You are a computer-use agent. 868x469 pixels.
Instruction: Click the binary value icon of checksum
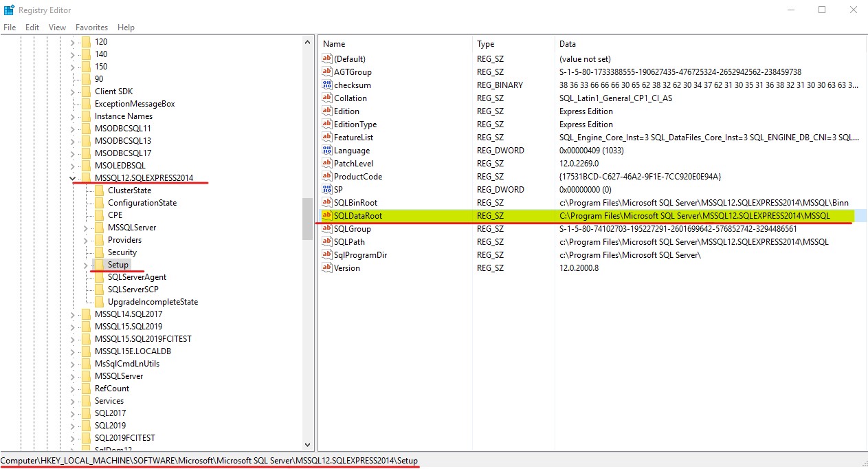click(327, 85)
